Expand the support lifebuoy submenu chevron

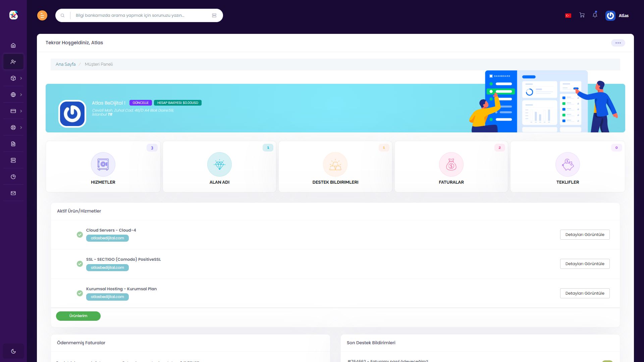click(21, 127)
